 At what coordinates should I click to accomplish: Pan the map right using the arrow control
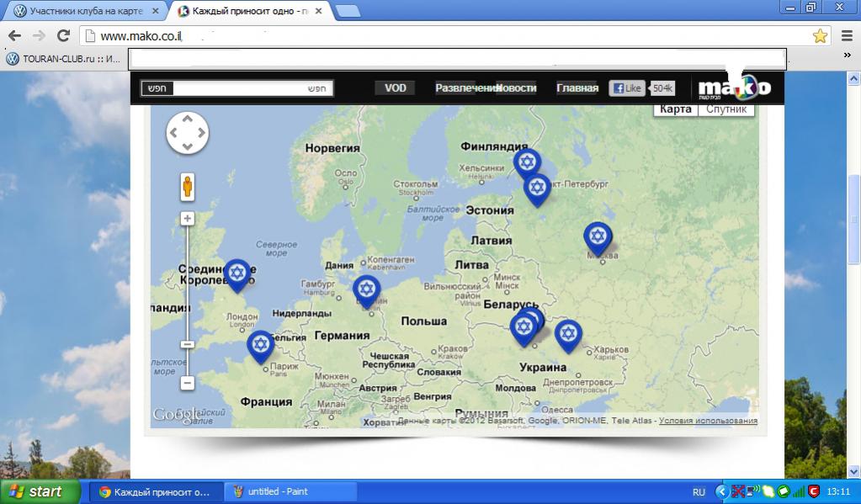click(x=201, y=133)
